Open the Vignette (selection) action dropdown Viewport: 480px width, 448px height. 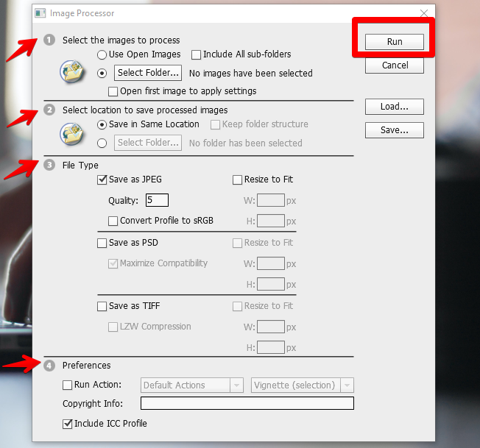[x=303, y=385]
